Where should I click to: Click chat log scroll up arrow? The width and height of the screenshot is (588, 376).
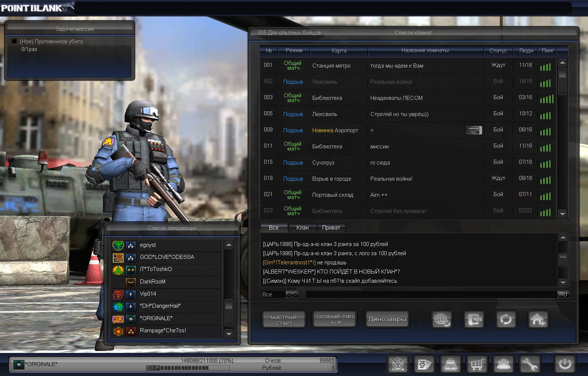[563, 238]
